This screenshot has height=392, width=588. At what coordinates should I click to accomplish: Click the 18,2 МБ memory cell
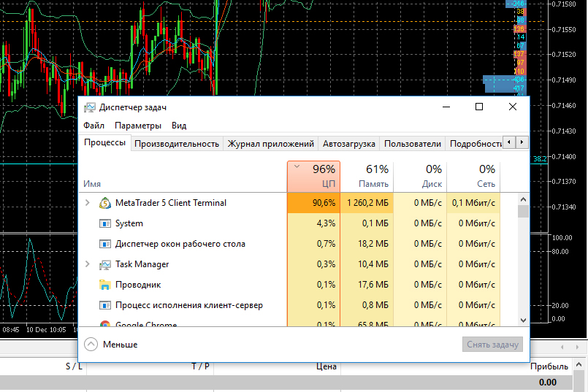pyautogui.click(x=373, y=244)
